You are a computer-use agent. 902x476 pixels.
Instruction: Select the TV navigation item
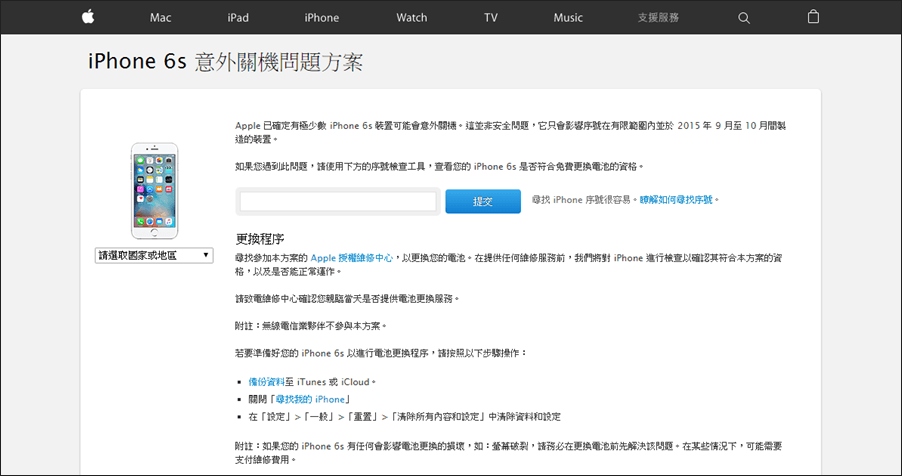click(x=490, y=18)
